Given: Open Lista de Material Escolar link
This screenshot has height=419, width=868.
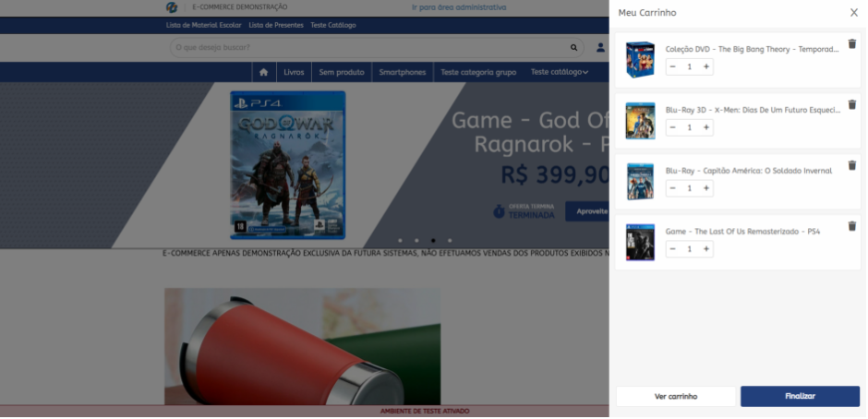Looking at the screenshot, I should (x=204, y=26).
